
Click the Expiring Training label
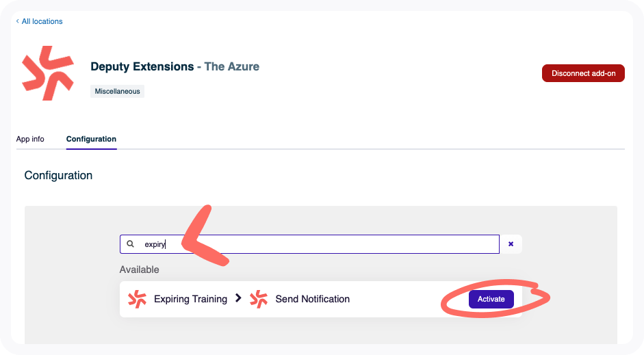tap(190, 299)
